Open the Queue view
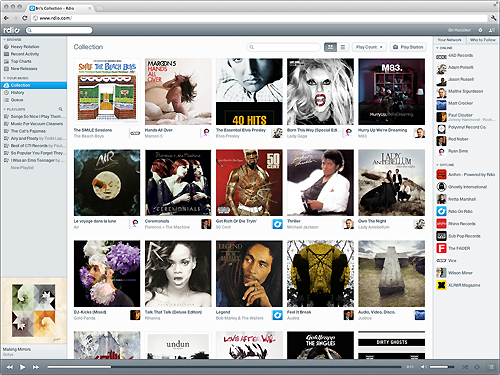500x375 pixels. [x=17, y=100]
